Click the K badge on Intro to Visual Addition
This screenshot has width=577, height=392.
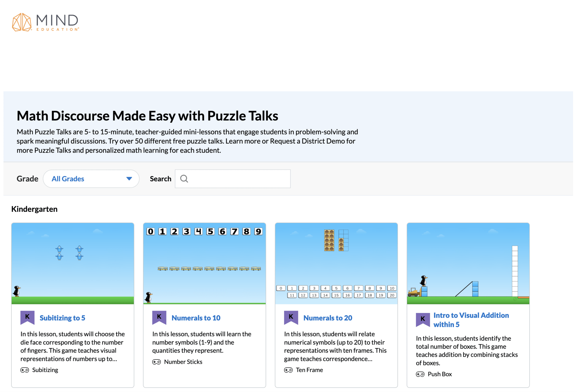pos(422,319)
